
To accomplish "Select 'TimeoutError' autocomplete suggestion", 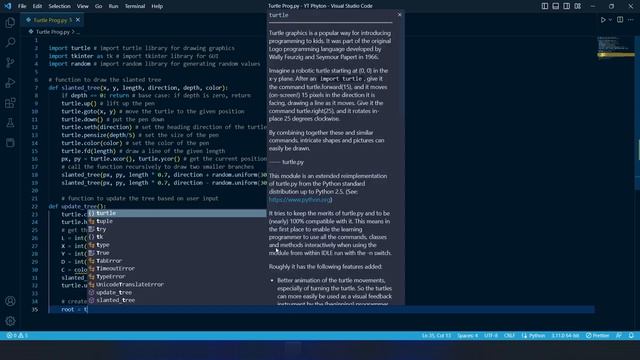I will pyautogui.click(x=177, y=269).
